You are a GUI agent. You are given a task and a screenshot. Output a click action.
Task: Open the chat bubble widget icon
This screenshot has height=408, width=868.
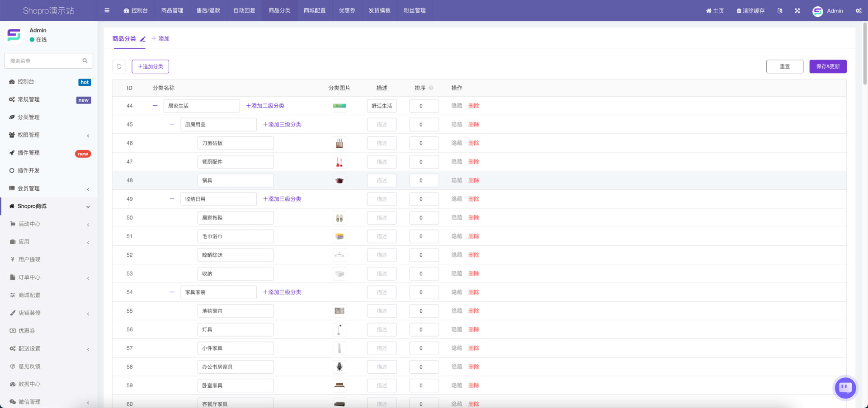coord(845,388)
